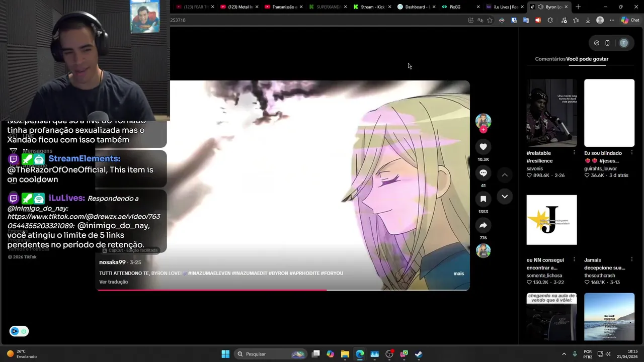Visit somente_lichosa creator profile

pos(544,276)
